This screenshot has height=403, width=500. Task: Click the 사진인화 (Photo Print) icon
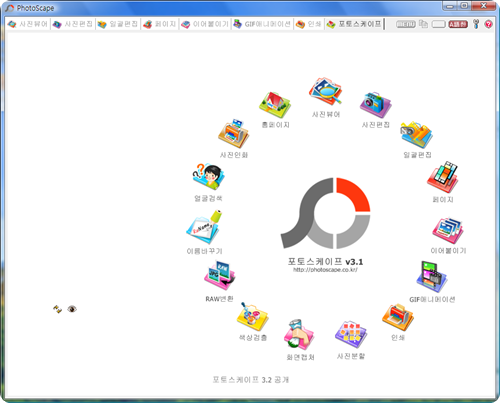[x=233, y=133]
